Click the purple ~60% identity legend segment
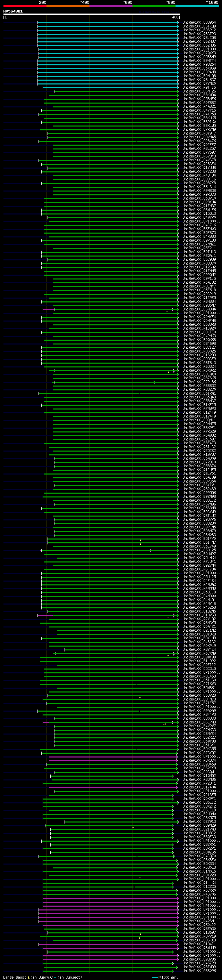The image size is (222, 980). point(111,6)
